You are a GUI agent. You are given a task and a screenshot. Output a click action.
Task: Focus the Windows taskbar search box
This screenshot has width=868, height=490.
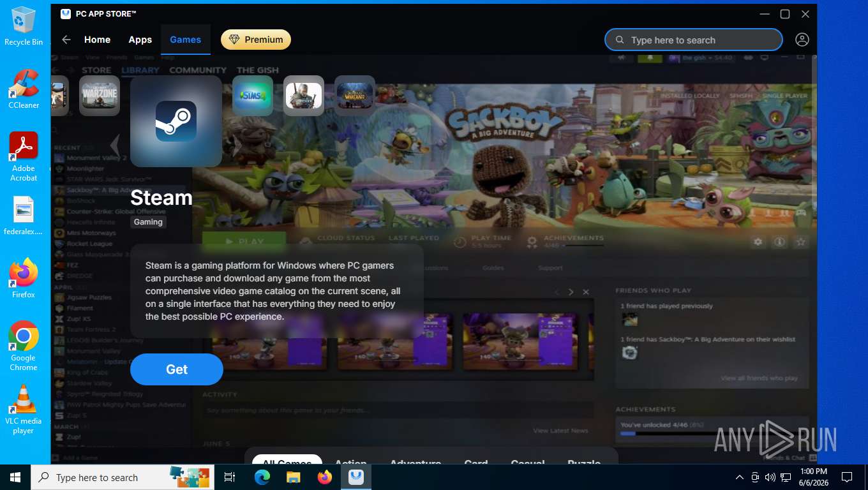[x=121, y=477]
